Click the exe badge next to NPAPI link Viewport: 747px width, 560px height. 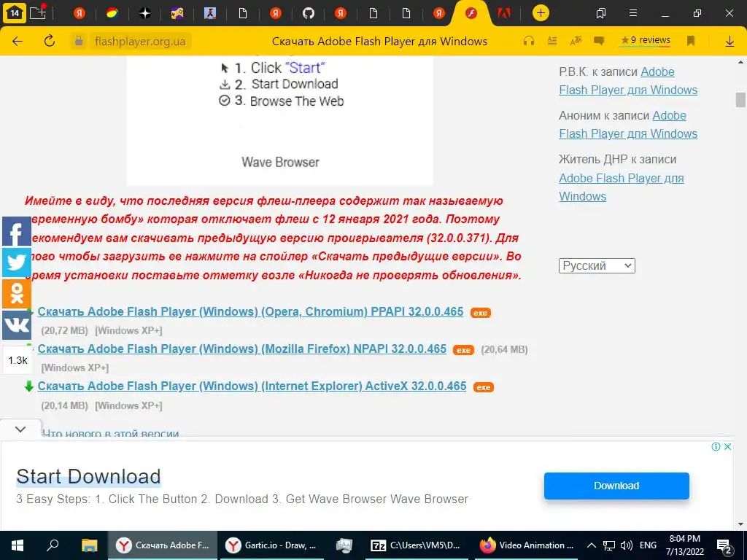tap(463, 350)
